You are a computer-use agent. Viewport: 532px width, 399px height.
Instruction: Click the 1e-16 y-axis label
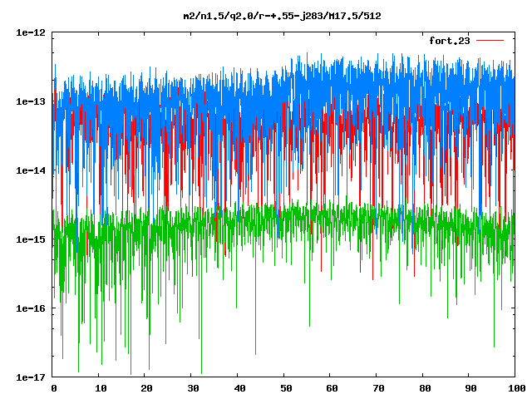[31, 308]
